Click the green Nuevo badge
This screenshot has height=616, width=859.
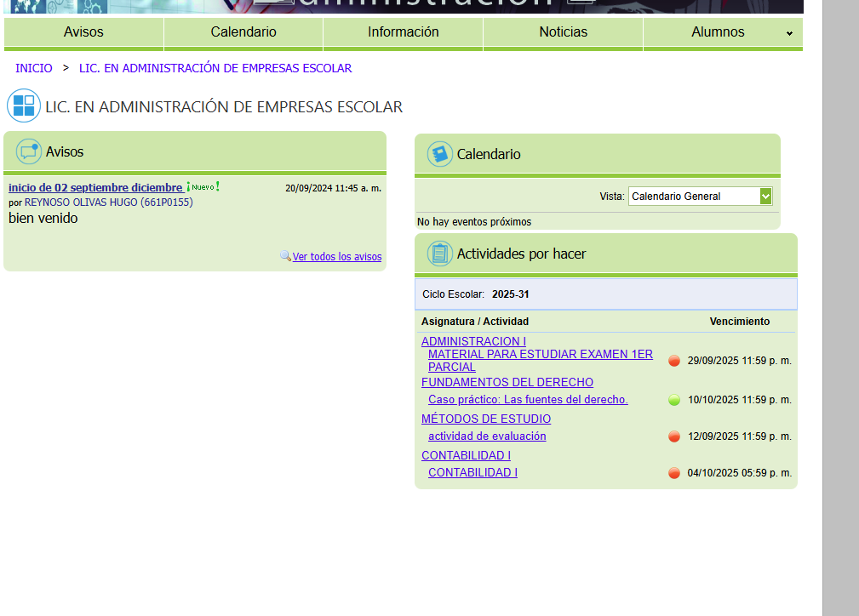[203, 186]
